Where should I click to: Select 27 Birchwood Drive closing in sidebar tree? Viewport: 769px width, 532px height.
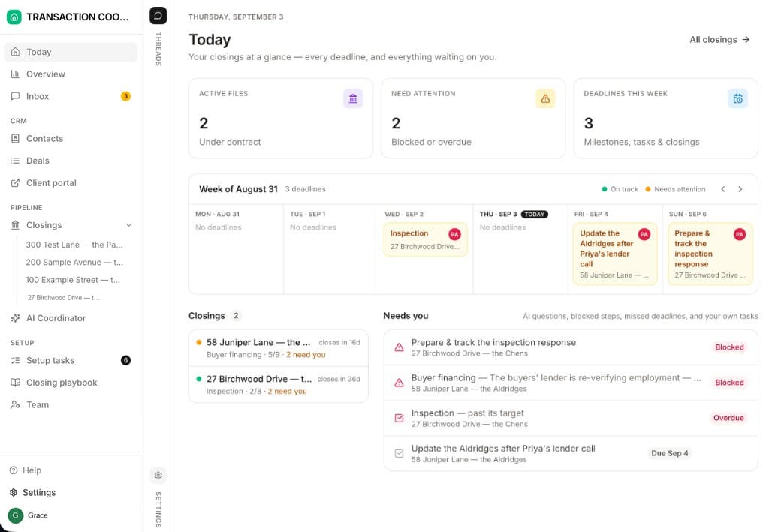coord(64,297)
